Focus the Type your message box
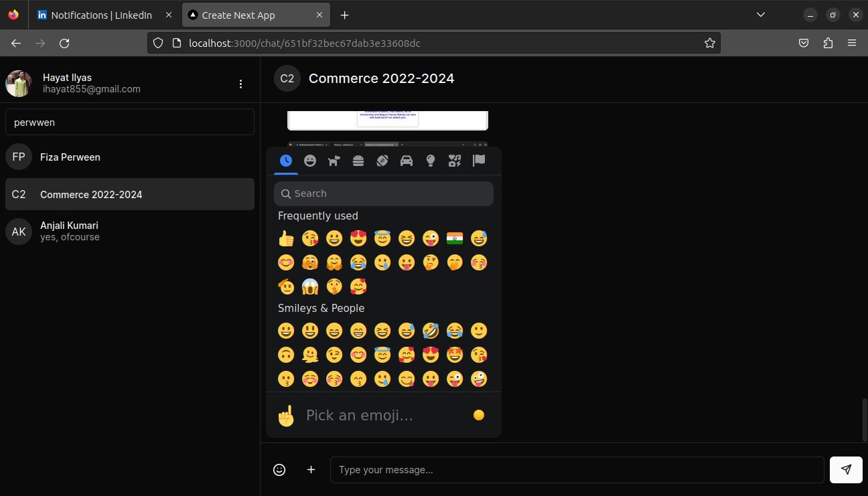This screenshot has height=496, width=868. coord(577,470)
